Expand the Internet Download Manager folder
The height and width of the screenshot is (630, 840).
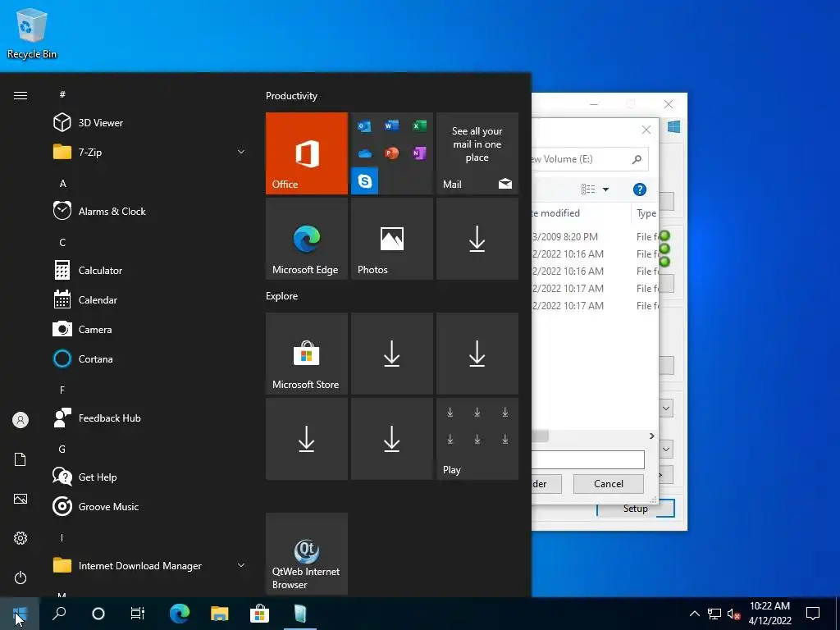click(x=241, y=565)
